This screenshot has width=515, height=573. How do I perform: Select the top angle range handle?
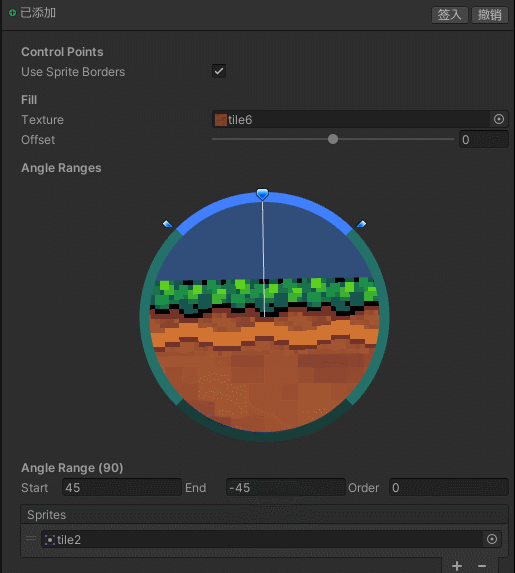coord(262,194)
